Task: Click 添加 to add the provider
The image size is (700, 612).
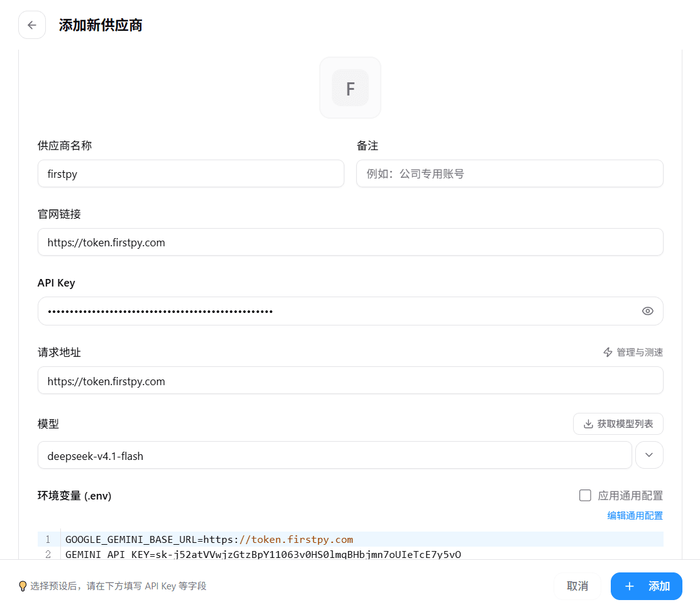Action: [646, 586]
